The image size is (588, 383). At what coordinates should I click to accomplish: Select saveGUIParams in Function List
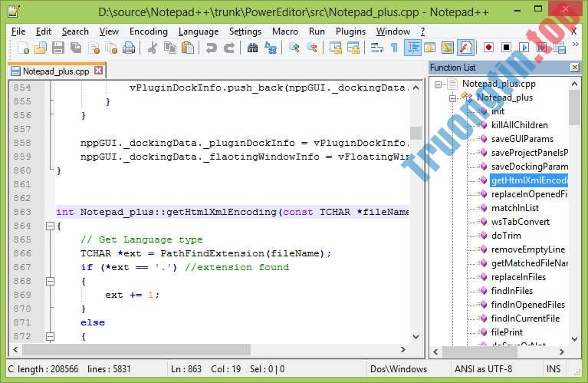[x=522, y=139]
